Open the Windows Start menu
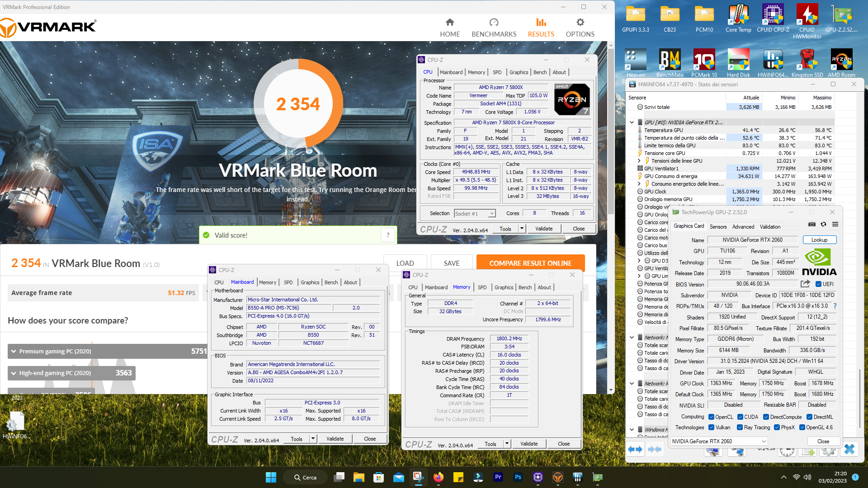Screen dimensions: 868x488 (271, 477)
